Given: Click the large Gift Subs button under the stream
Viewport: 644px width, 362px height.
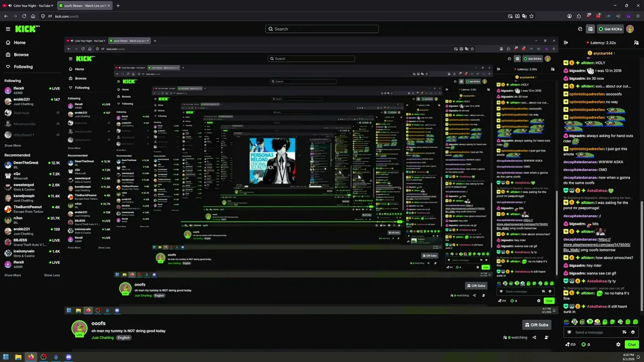Looking at the screenshot, I should click(x=536, y=325).
